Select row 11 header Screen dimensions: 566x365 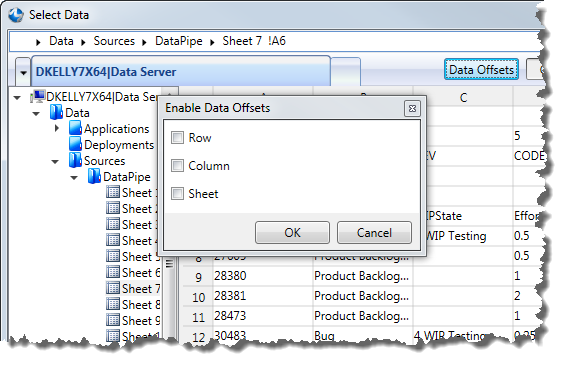coord(198,317)
